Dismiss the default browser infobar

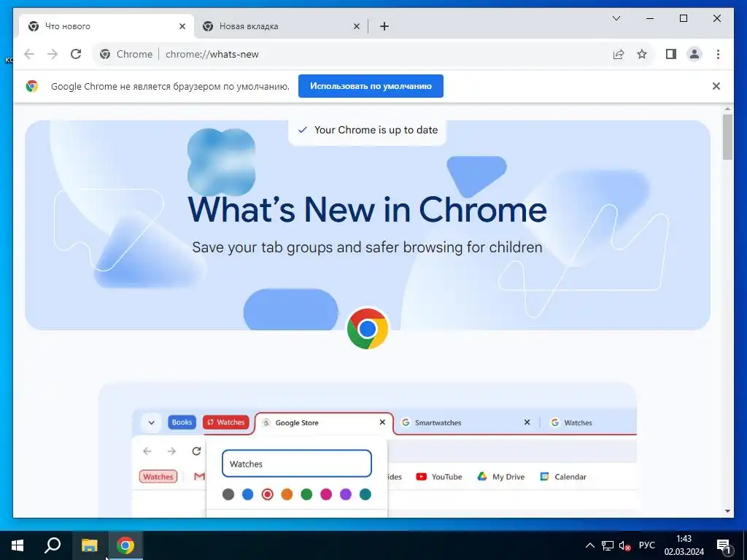(x=716, y=86)
